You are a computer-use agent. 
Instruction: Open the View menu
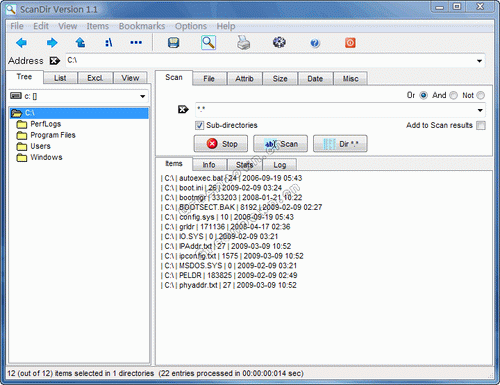pos(68,26)
